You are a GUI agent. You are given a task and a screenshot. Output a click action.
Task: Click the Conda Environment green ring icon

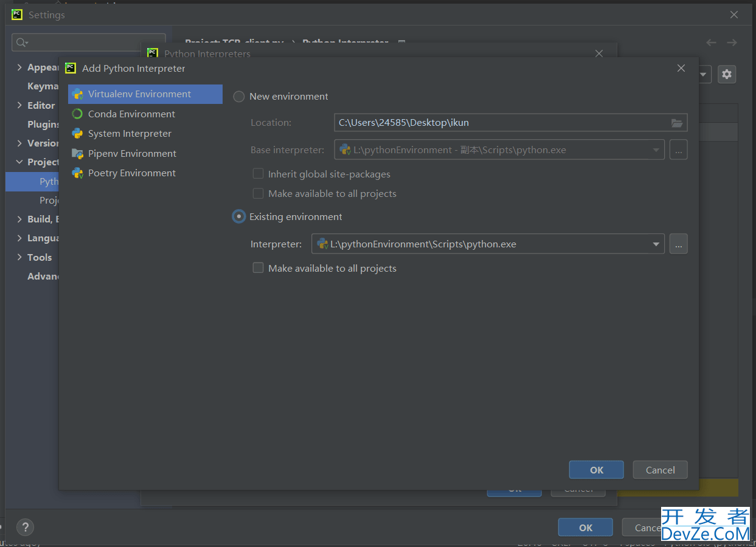pyautogui.click(x=77, y=114)
